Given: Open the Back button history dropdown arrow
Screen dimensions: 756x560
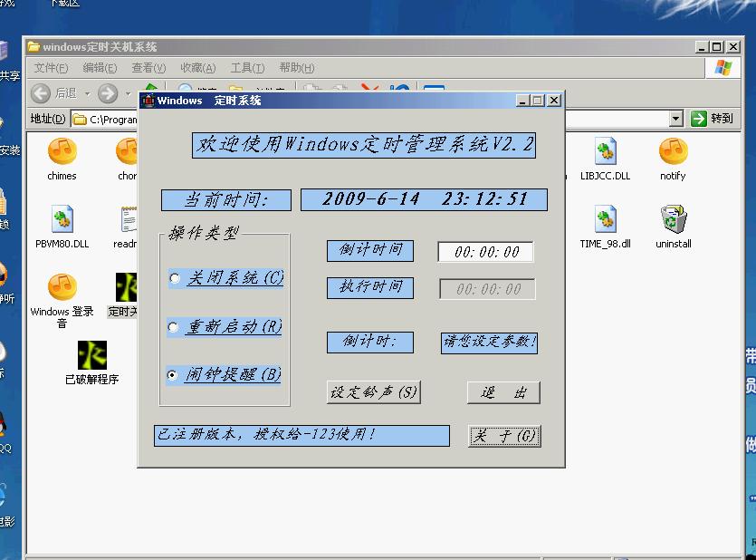Looking at the screenshot, I should 87,93.
